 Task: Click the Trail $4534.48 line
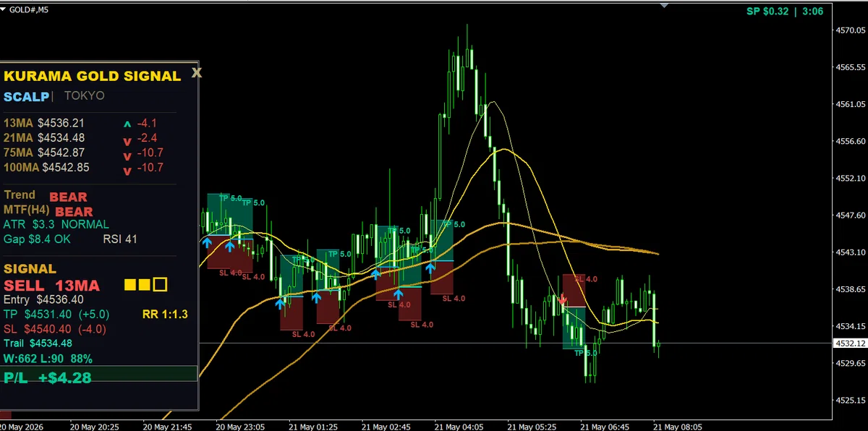[x=38, y=343]
